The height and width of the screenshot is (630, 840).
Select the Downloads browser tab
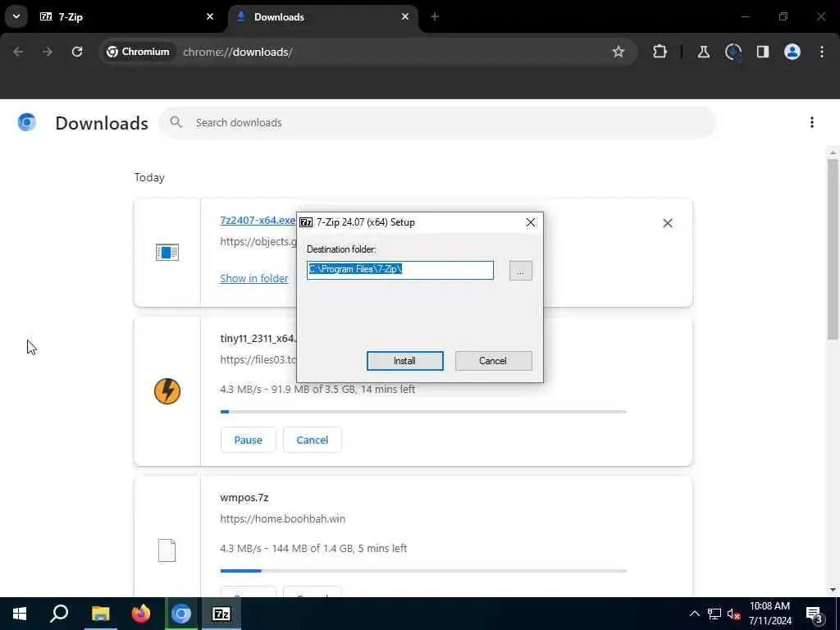pos(323,17)
